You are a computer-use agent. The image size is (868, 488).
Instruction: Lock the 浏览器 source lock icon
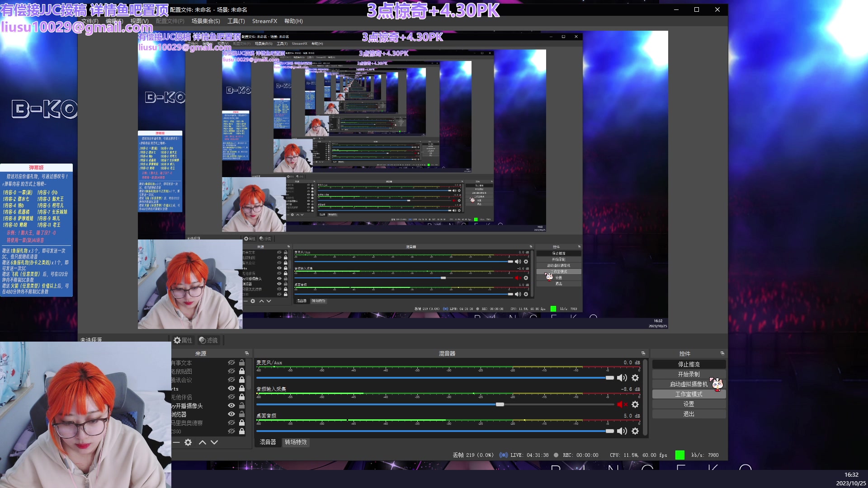[x=242, y=414]
